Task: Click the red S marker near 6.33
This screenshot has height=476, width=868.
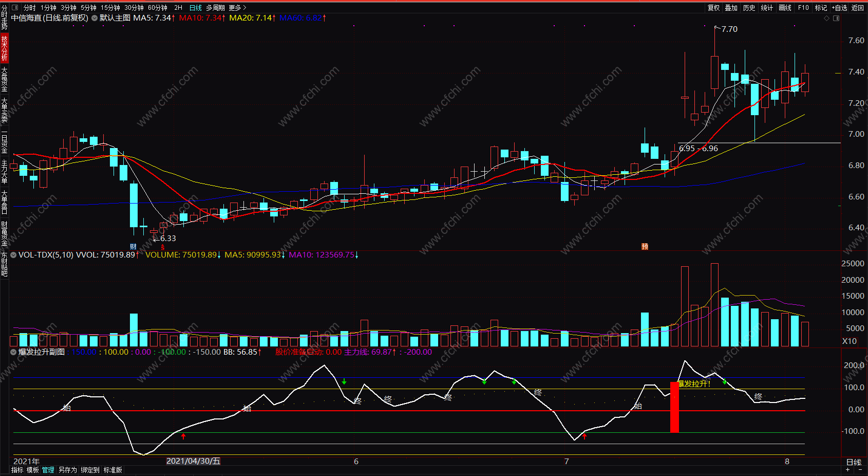Action: pyautogui.click(x=163, y=247)
